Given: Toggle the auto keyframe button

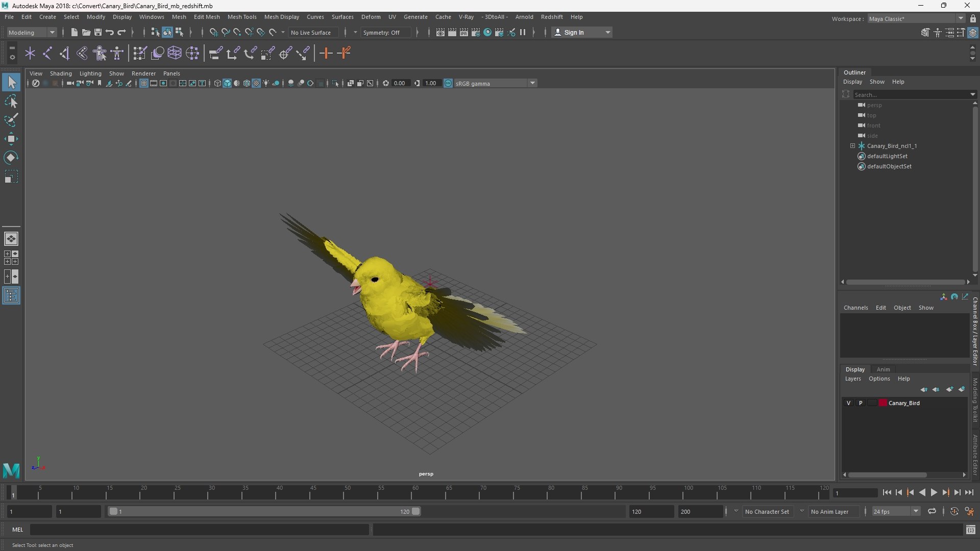Looking at the screenshot, I should pyautogui.click(x=954, y=511).
